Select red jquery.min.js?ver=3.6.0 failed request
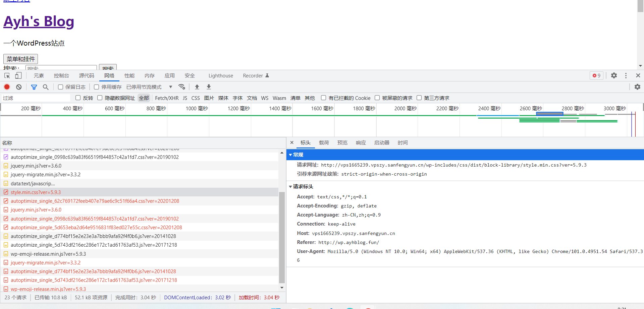Screen dimensions: 644x309 click(139, 210)
